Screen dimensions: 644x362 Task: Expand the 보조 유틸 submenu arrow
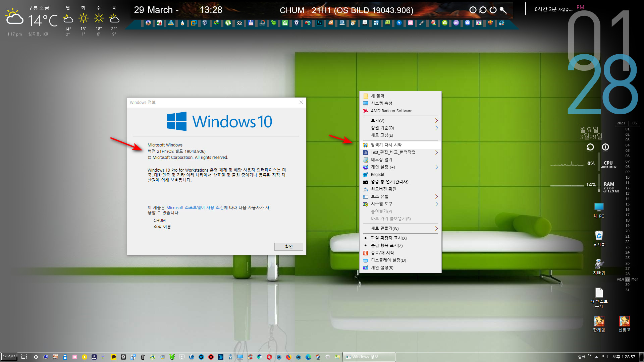pyautogui.click(x=436, y=196)
